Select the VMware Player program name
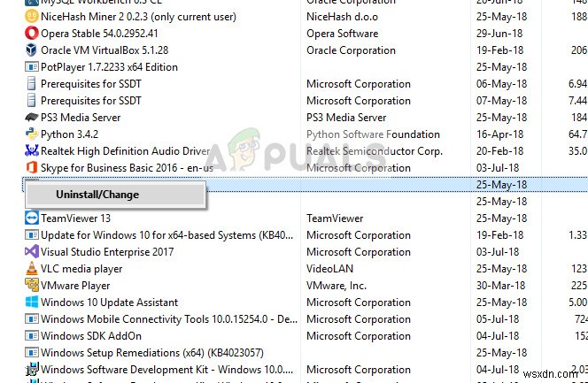Viewport: 588px width, 383px height. (75, 286)
